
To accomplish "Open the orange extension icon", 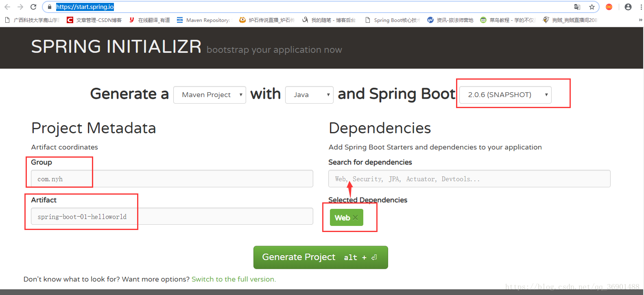I will [609, 7].
